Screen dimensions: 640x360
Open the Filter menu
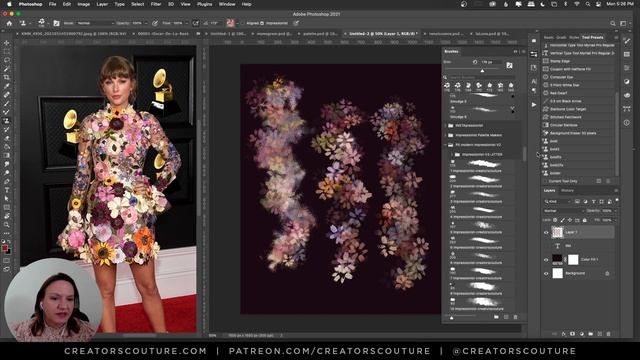coord(156,4)
